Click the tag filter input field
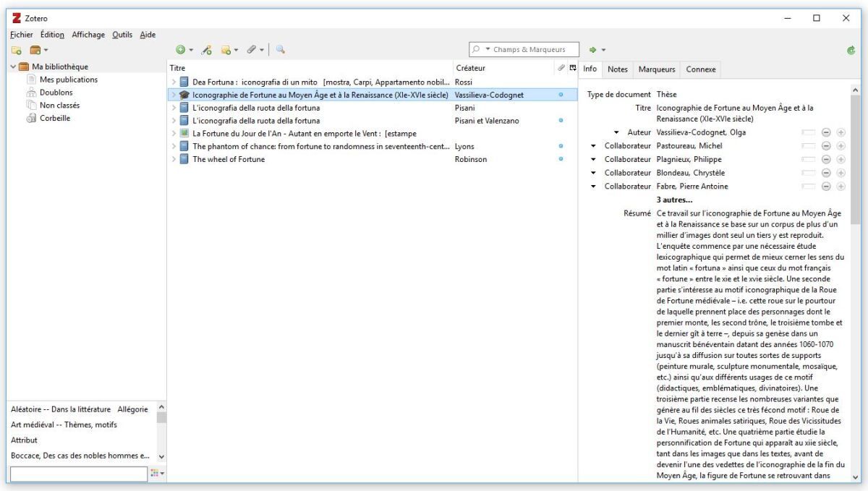 pyautogui.click(x=78, y=474)
